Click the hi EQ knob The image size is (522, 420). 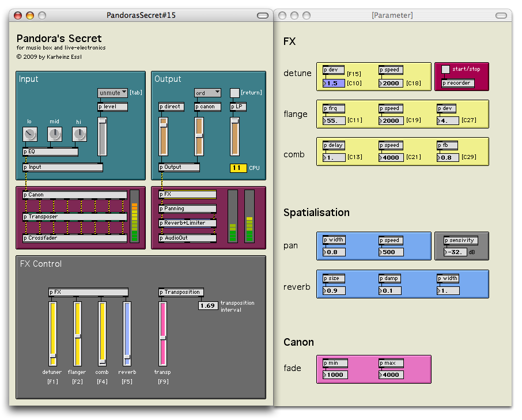pyautogui.click(x=79, y=134)
